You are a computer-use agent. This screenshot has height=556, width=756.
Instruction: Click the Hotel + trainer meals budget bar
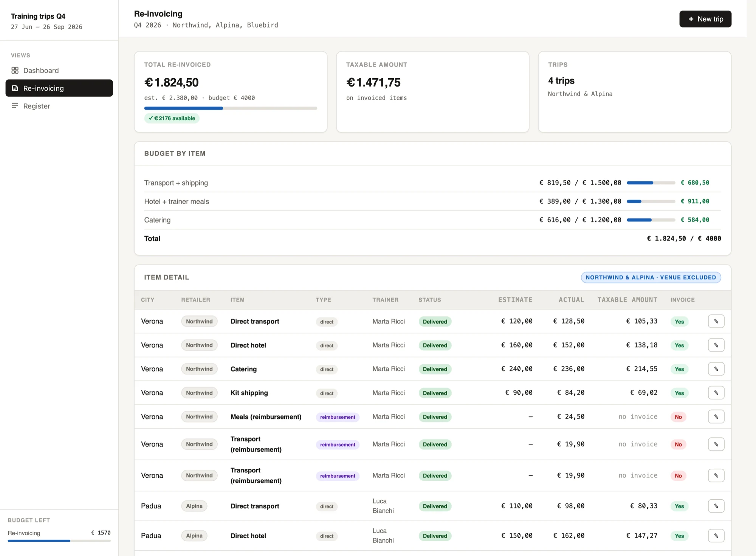(651, 201)
